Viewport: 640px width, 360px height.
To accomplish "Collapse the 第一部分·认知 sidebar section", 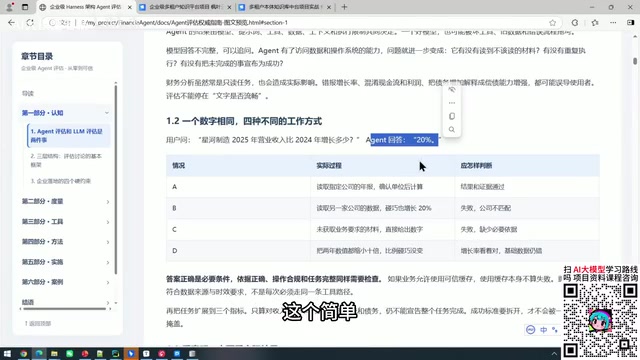I will 107,113.
